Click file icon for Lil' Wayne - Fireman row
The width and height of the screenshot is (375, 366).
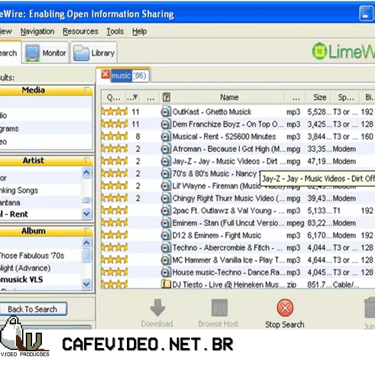(166, 186)
